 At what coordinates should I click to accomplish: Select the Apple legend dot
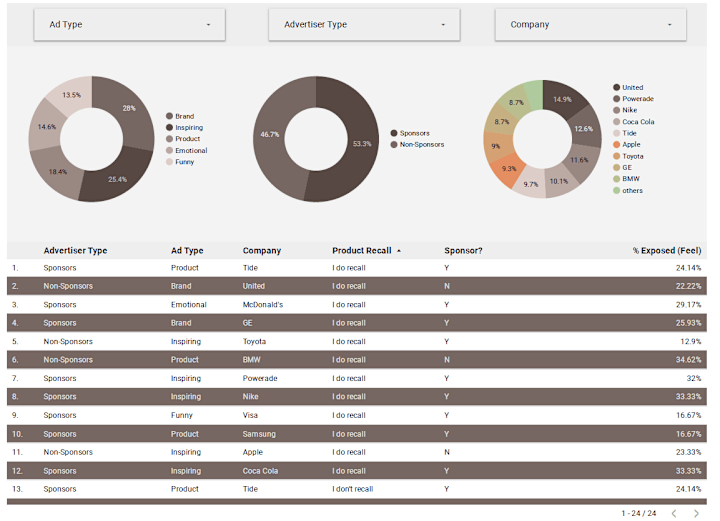[x=617, y=145]
